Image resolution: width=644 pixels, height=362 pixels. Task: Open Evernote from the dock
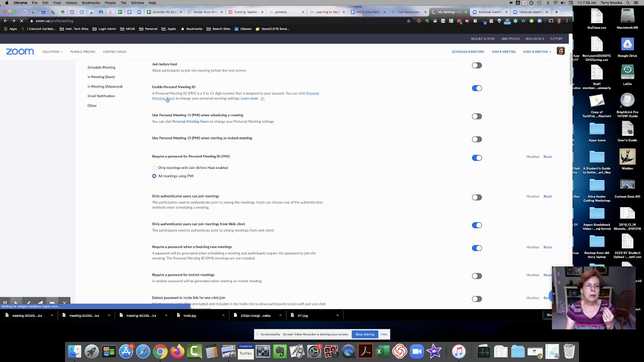[280, 351]
